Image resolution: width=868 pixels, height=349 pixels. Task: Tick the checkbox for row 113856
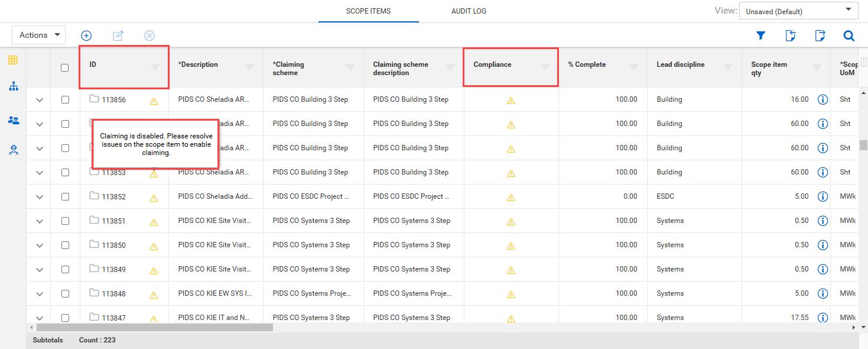click(x=65, y=100)
